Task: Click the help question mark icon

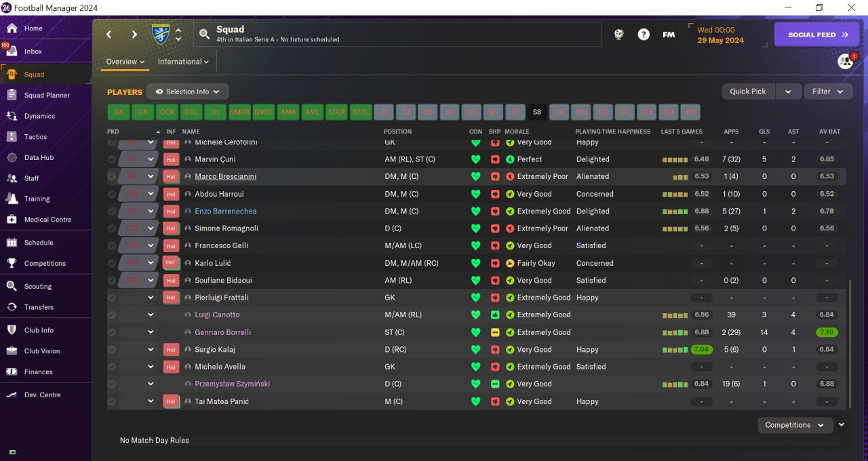Action: 644,35
